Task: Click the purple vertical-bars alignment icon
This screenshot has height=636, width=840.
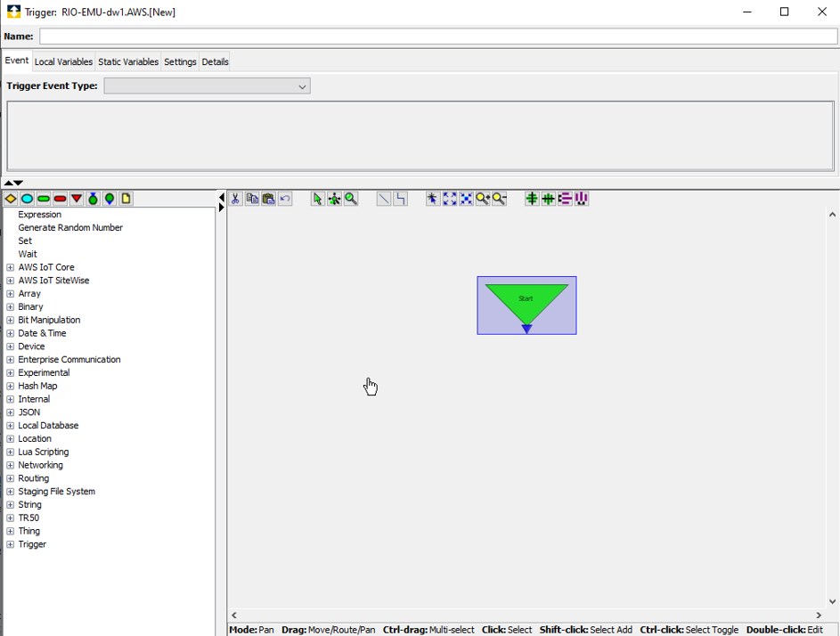Action: click(x=582, y=199)
